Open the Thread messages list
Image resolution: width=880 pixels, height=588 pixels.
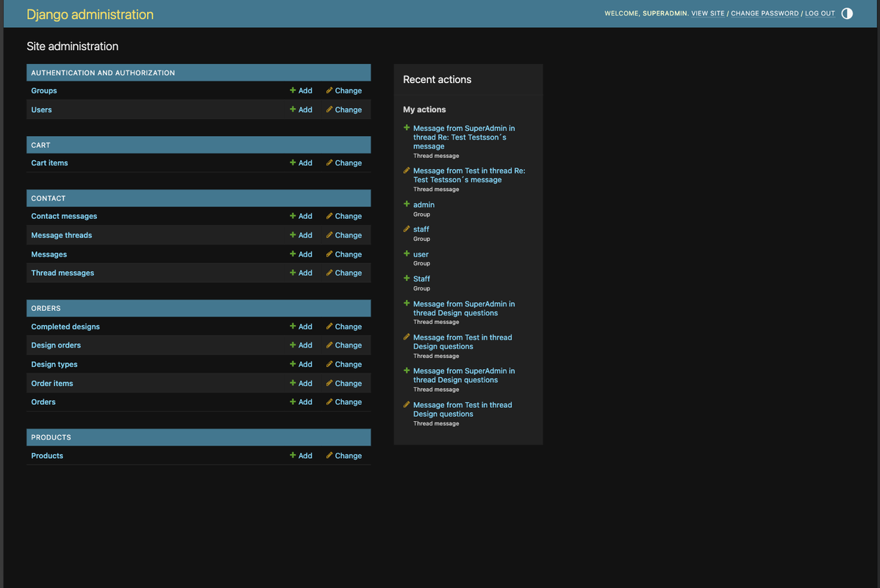click(x=62, y=273)
